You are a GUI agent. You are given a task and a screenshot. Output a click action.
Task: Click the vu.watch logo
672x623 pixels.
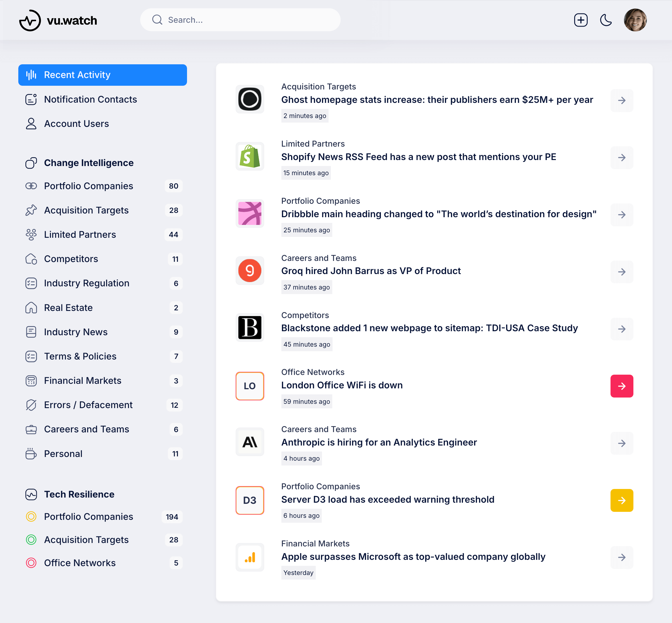click(x=58, y=20)
